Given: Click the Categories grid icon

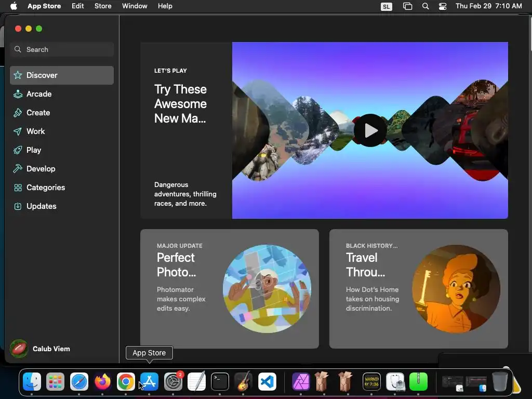Looking at the screenshot, I should pyautogui.click(x=18, y=188).
